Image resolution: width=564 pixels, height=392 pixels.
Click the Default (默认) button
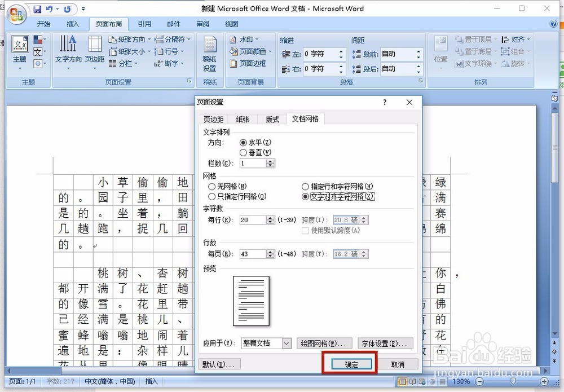219,365
